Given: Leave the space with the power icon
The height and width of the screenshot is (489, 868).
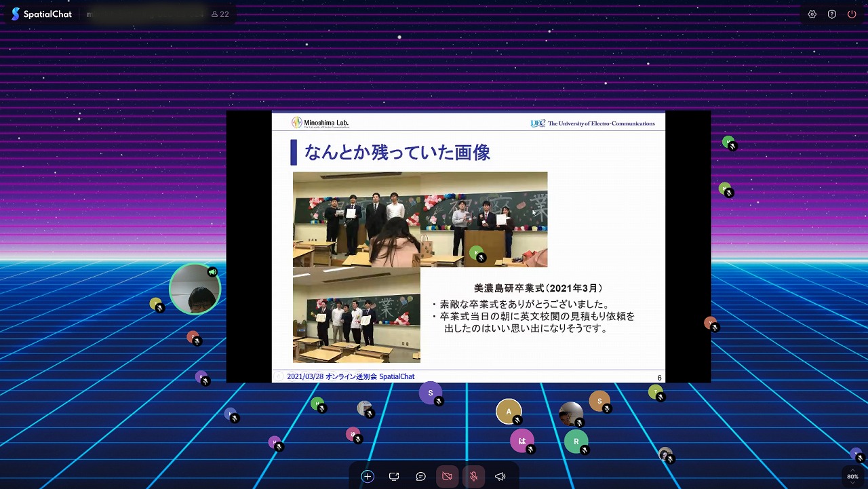Looking at the screenshot, I should [x=852, y=14].
